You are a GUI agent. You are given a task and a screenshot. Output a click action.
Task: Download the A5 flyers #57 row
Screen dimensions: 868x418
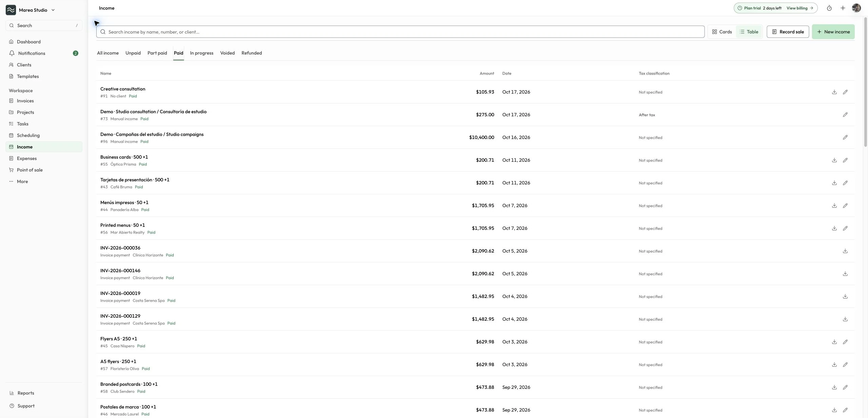pos(834,364)
